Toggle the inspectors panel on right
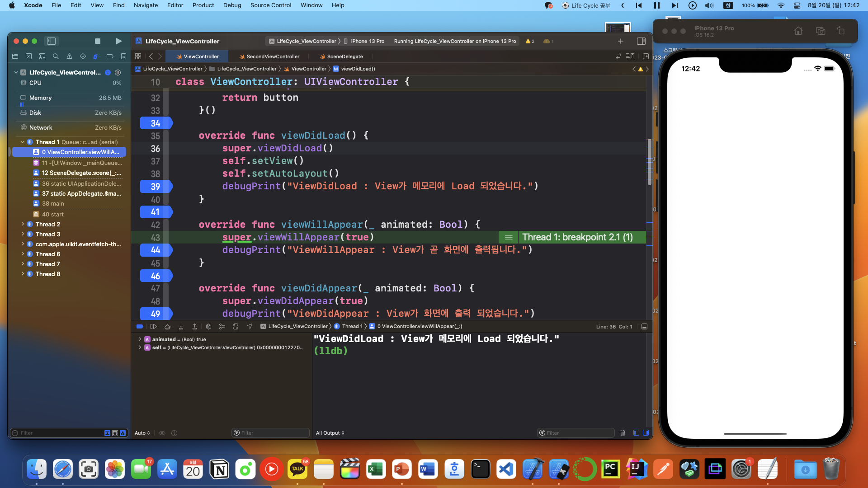868x488 pixels. tap(641, 41)
